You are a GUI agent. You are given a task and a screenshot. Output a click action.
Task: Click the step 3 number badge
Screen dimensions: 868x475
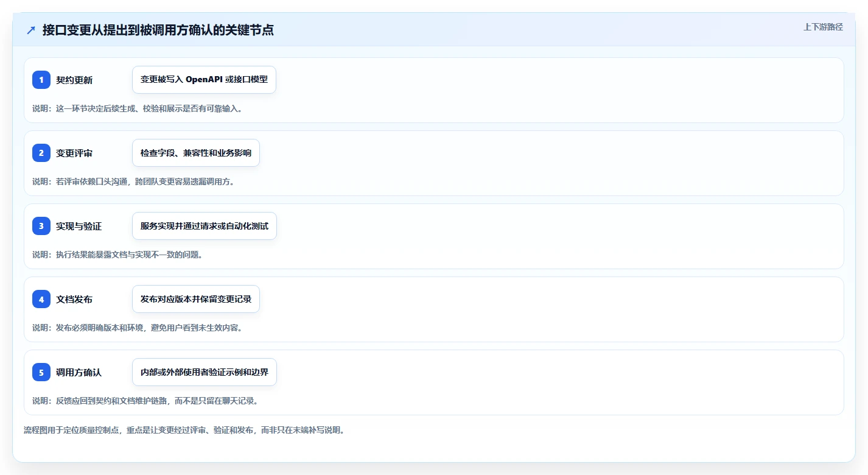pyautogui.click(x=41, y=226)
